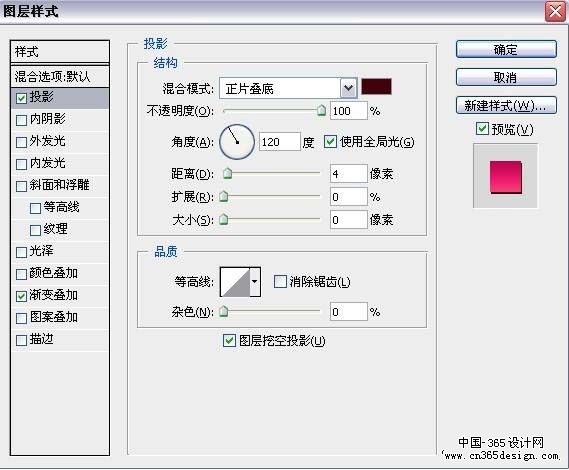Click the 距离 distance value field

tap(348, 174)
